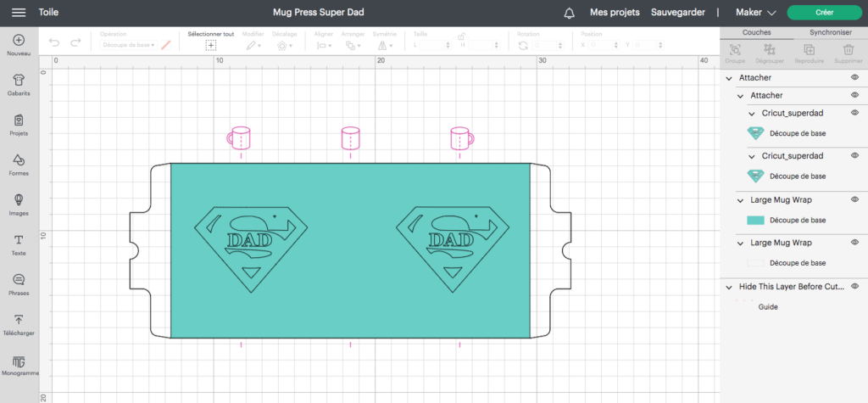Click the Rotation icon
868x403 pixels.
[523, 46]
